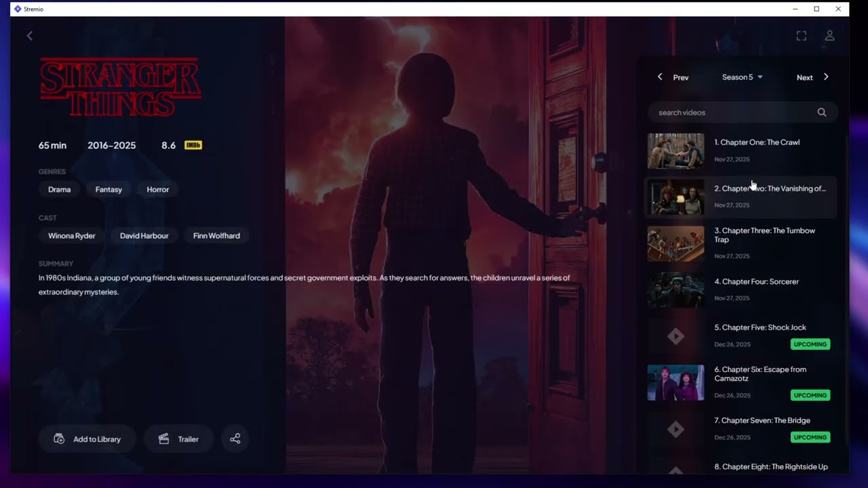
Task: Click the 65 min runtime text
Action: click(52, 145)
